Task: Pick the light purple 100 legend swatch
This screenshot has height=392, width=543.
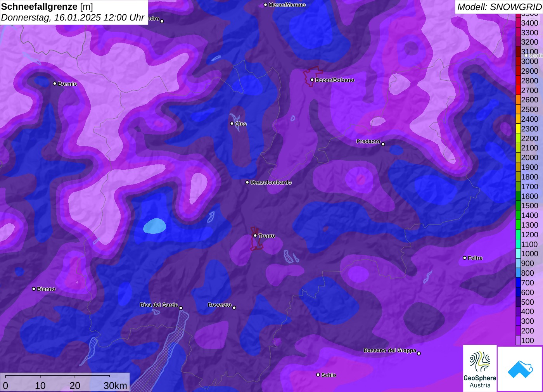Action: click(518, 340)
